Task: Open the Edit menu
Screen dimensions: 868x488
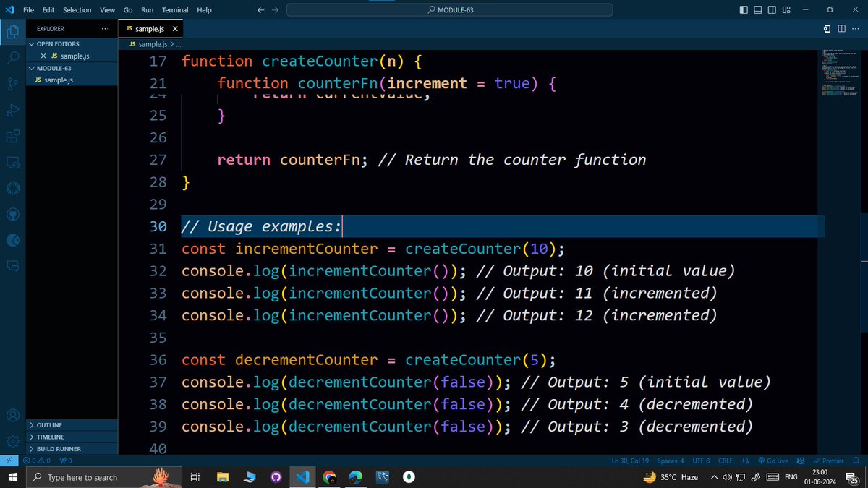Action: tap(48, 10)
